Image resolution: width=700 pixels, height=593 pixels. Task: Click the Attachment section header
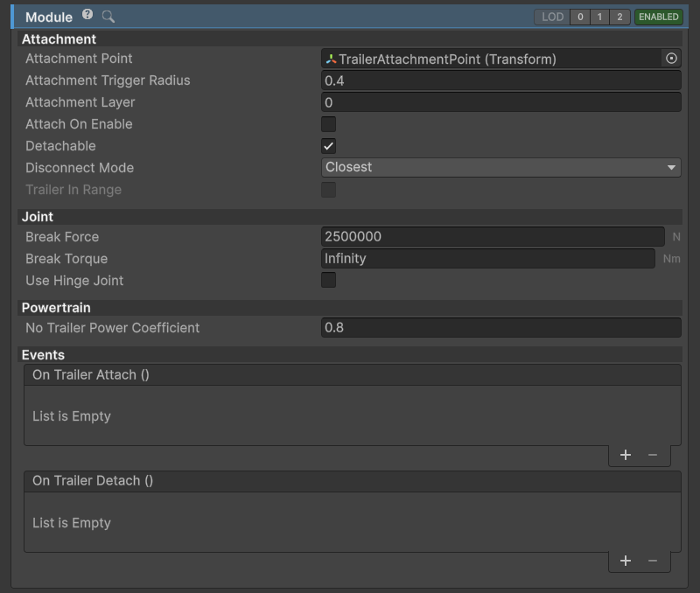pyautogui.click(x=349, y=38)
